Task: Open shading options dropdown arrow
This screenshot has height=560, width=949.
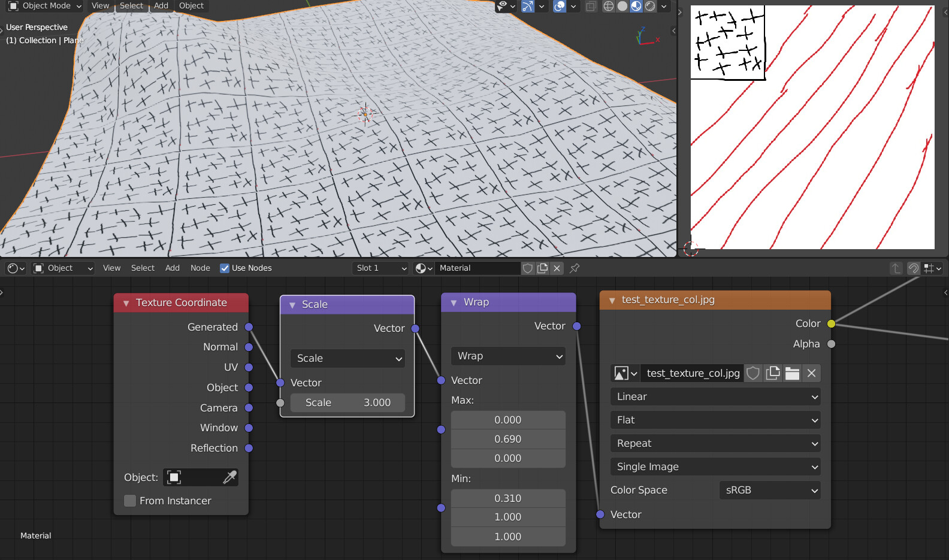Action: tap(664, 6)
